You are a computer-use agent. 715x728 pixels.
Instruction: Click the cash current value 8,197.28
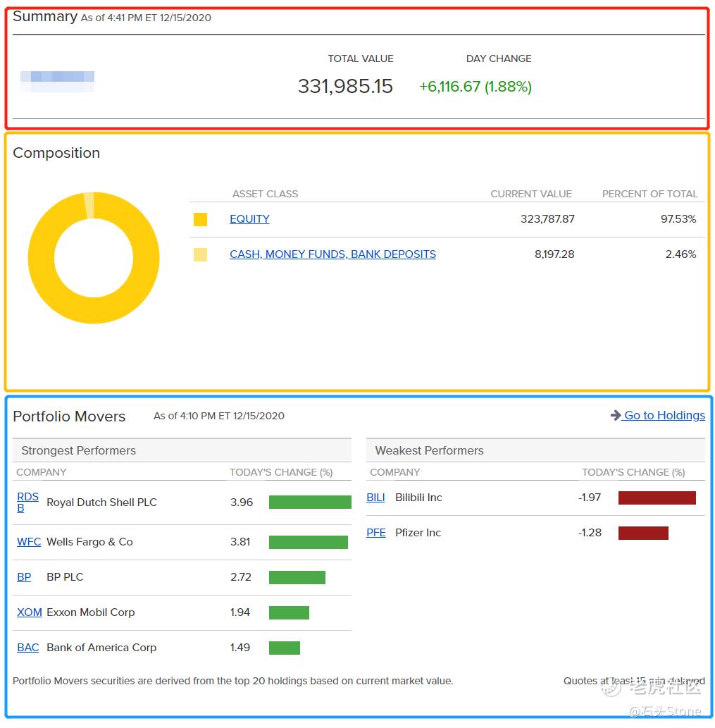pos(554,254)
